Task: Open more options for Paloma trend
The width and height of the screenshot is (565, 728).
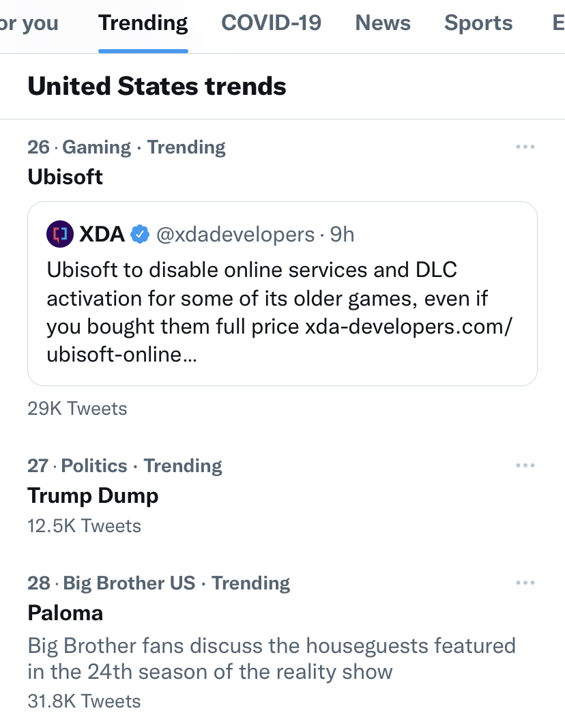Action: click(525, 583)
